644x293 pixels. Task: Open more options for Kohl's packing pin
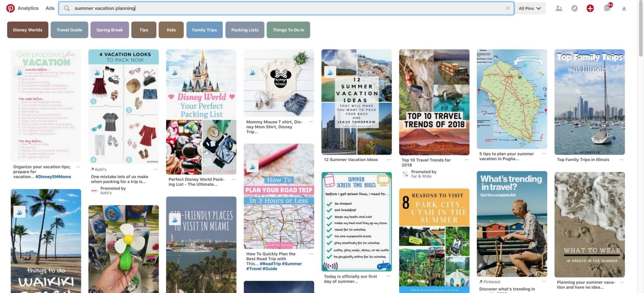[156, 169]
